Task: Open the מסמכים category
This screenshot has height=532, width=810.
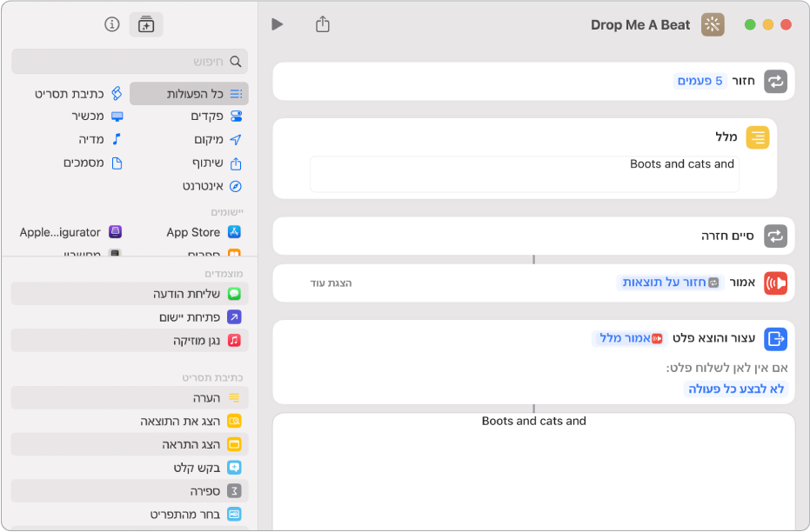Action: [x=93, y=163]
